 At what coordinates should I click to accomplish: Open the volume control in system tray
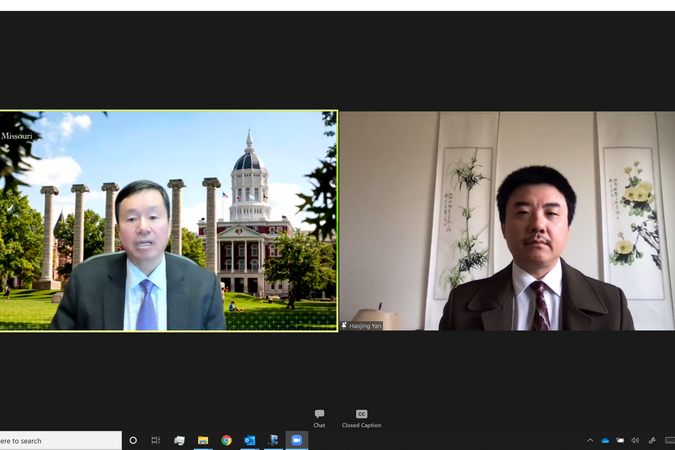coord(635,440)
